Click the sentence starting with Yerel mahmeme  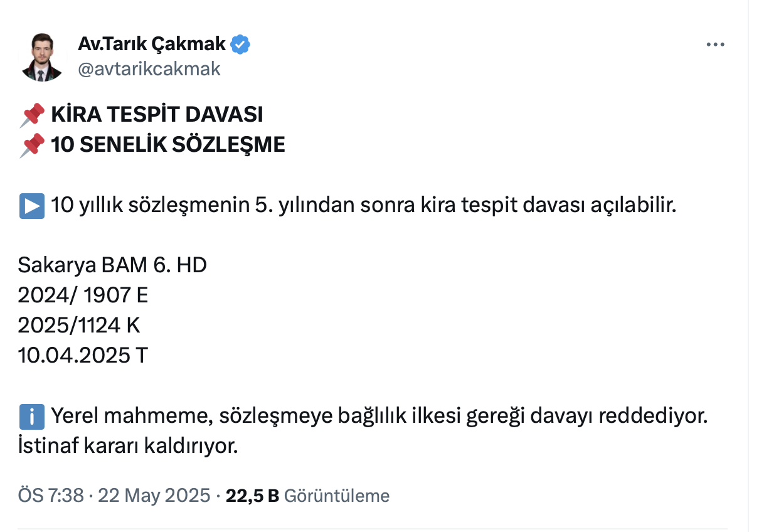[379, 416]
